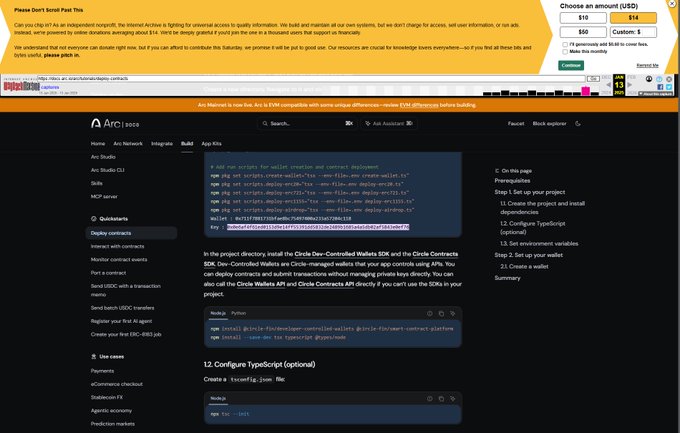
Task: Go to next capture arrow
Action: coord(630,85)
